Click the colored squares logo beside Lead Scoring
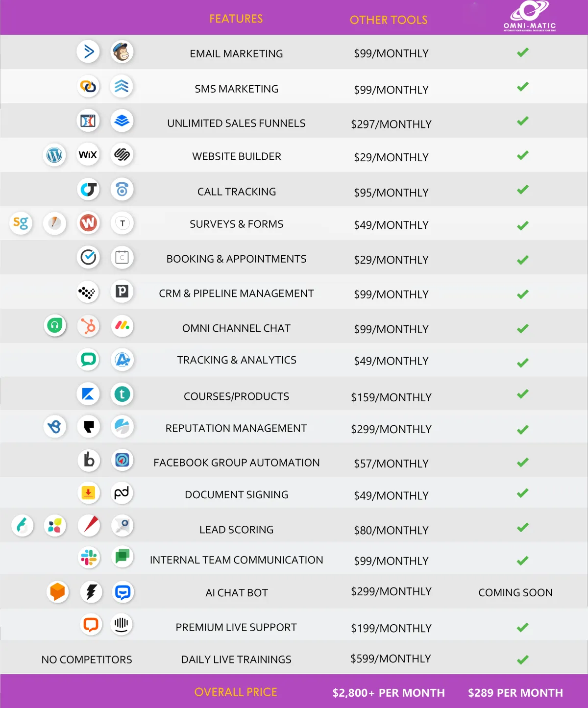 click(54, 526)
